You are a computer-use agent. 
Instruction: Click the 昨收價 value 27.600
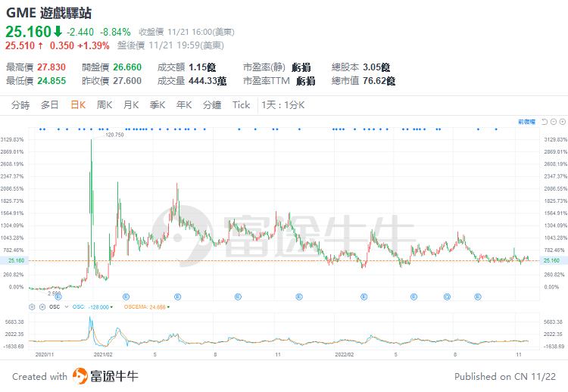coord(127,81)
